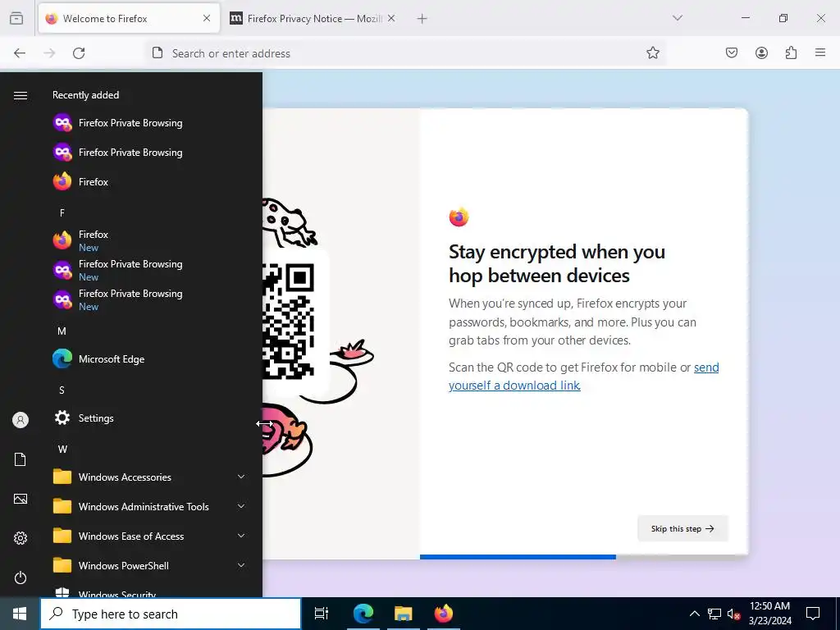Restore down the Firefox window

click(783, 18)
